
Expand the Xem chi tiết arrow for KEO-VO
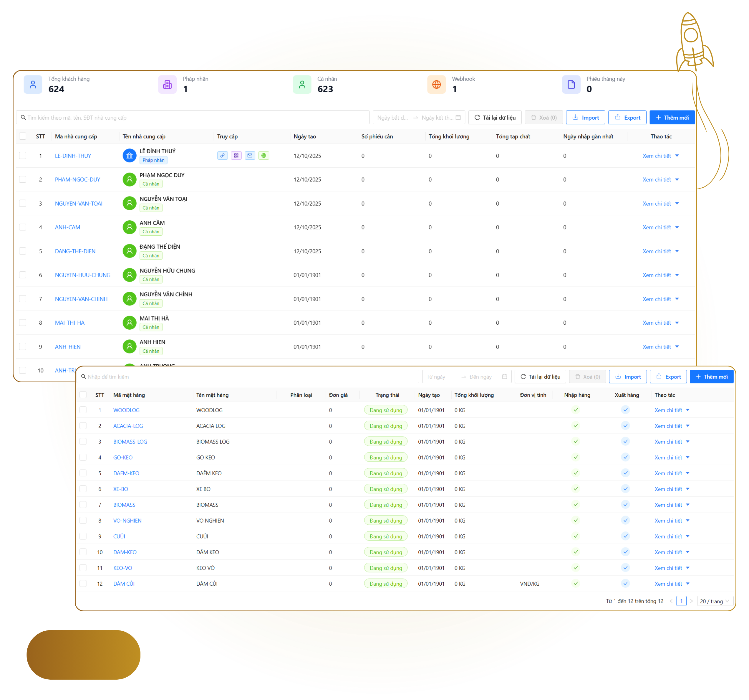pyautogui.click(x=687, y=568)
